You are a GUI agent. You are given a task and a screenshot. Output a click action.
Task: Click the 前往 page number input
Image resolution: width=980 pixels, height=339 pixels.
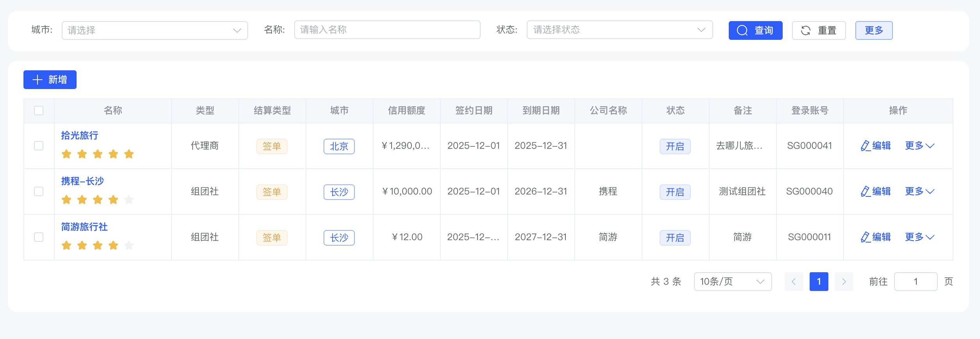[916, 282]
